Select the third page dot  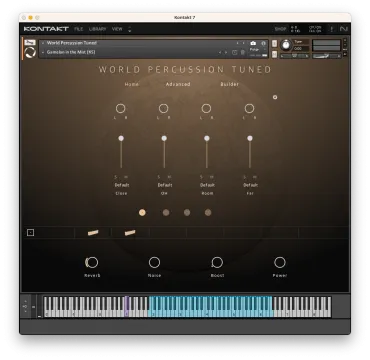pyautogui.click(x=187, y=212)
